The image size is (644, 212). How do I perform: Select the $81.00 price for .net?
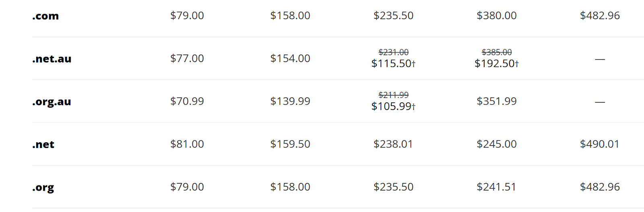pos(187,144)
